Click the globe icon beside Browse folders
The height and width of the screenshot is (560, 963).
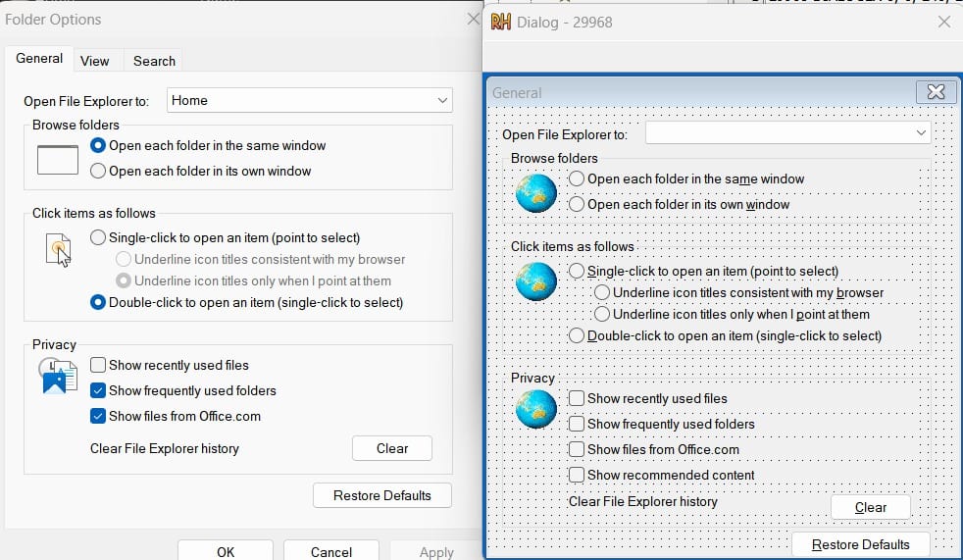pos(535,192)
